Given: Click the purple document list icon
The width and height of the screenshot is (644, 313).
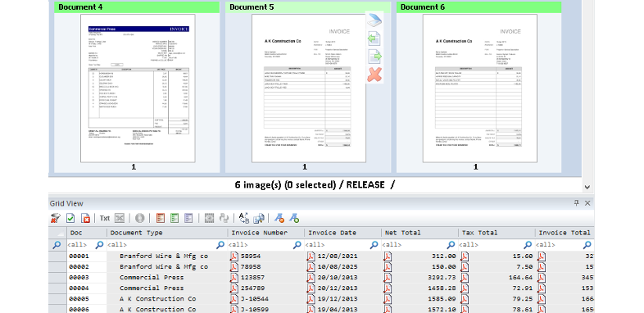Looking at the screenshot, I should pyautogui.click(x=188, y=218).
